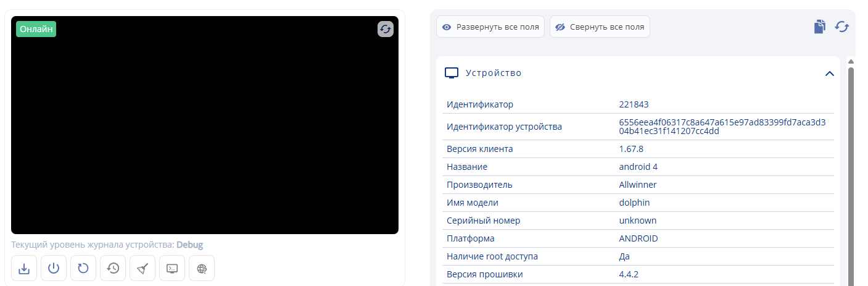Collapse the 'Устройство' section chevron

point(830,74)
